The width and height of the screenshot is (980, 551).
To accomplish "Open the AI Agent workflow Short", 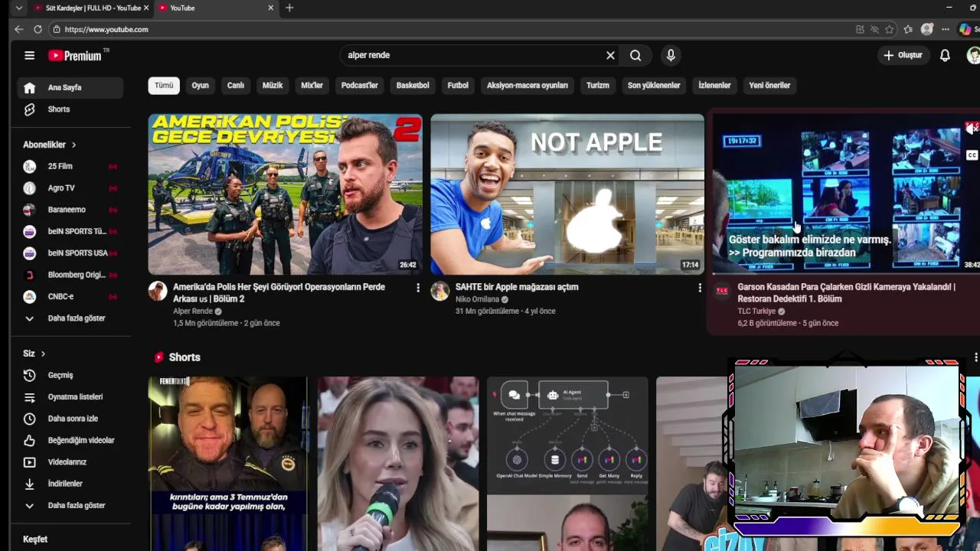I will pos(567,464).
